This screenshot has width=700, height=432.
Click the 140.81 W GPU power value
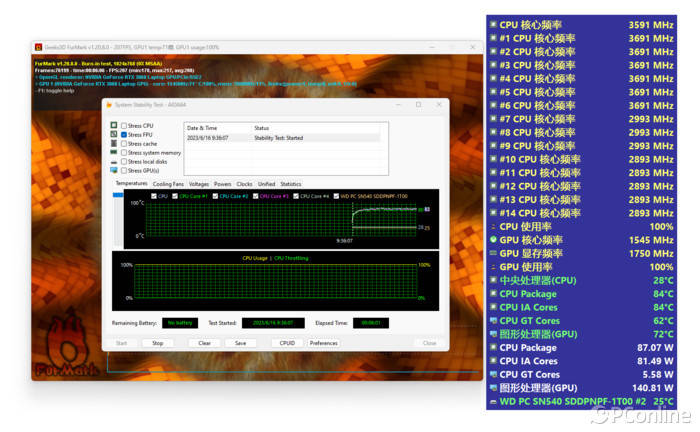[653, 388]
